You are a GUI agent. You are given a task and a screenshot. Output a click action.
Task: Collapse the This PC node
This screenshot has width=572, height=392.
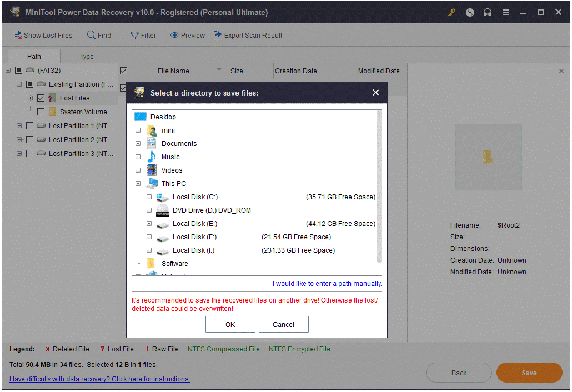[x=138, y=183]
